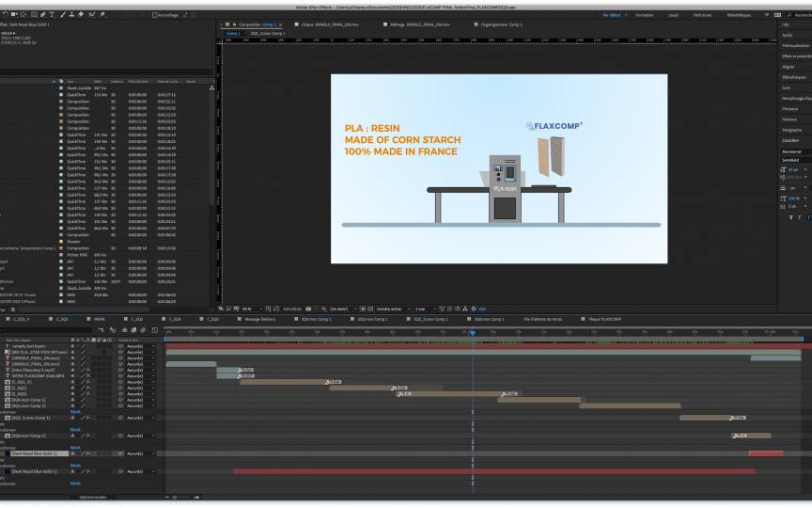Open the Aligner panel
This screenshot has height=508, width=812.
(x=789, y=67)
